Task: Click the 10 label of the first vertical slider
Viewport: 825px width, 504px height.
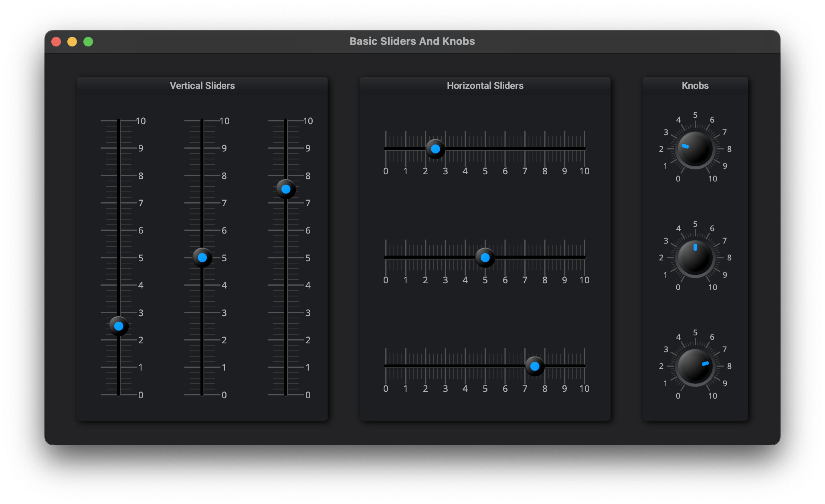Action: pyautogui.click(x=141, y=121)
